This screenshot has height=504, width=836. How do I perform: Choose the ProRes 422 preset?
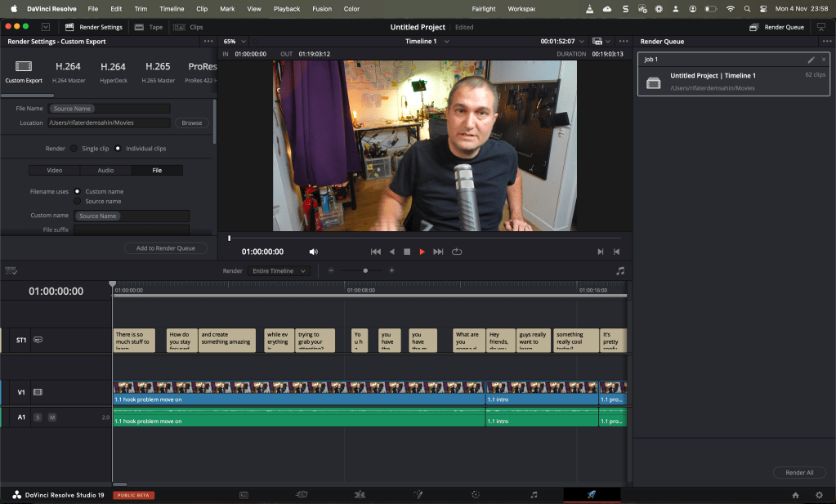pyautogui.click(x=201, y=71)
